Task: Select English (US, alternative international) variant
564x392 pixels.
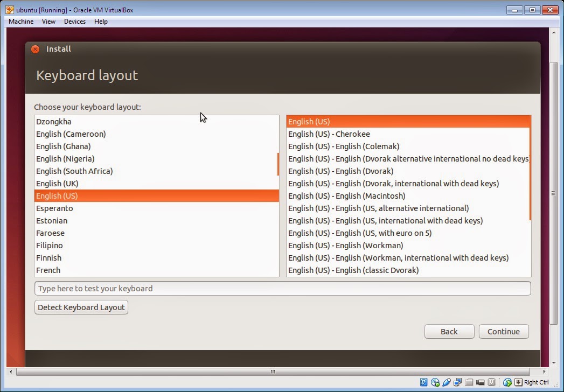Action: (x=408, y=208)
